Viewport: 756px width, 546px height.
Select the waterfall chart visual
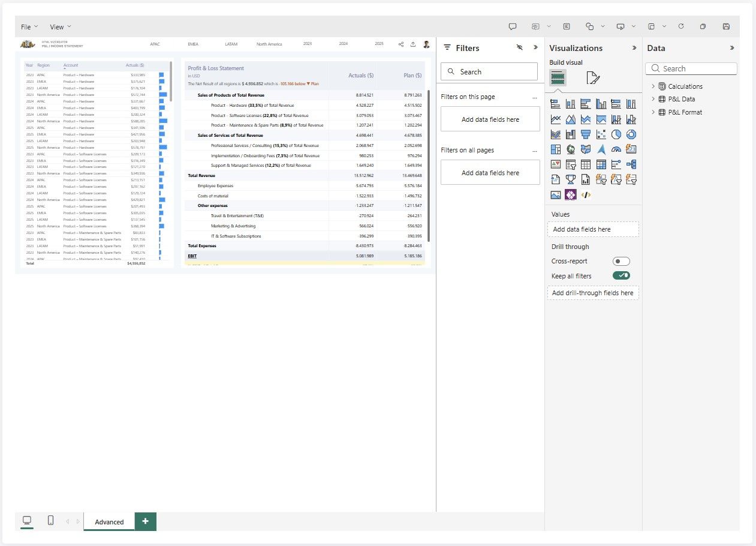[x=570, y=134]
